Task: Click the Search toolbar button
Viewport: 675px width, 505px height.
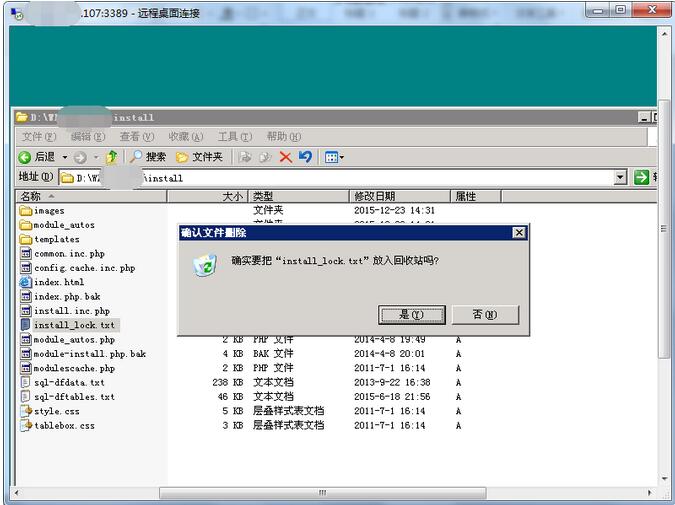Action: tap(148, 157)
